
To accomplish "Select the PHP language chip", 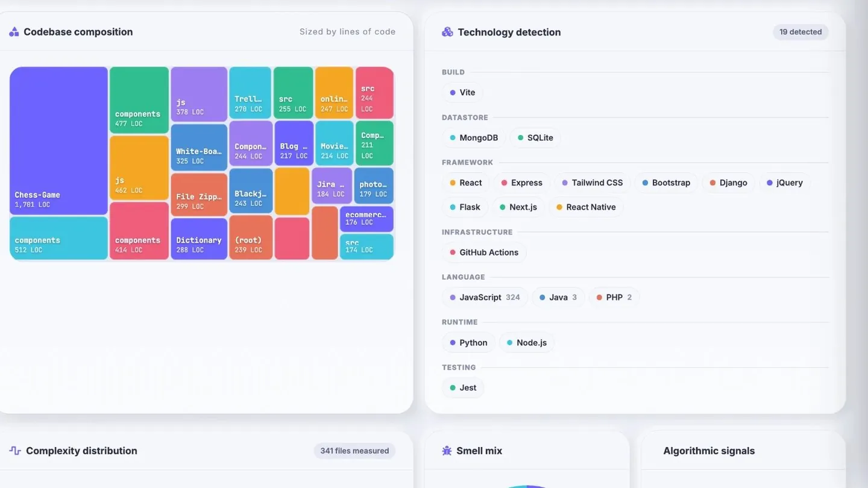I will 614,298.
